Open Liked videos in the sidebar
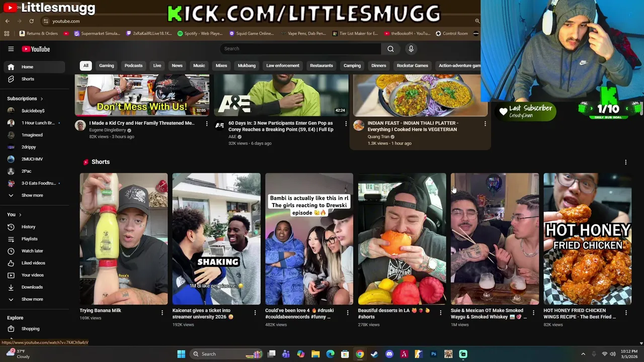This screenshot has width=644, height=362. coord(34,263)
